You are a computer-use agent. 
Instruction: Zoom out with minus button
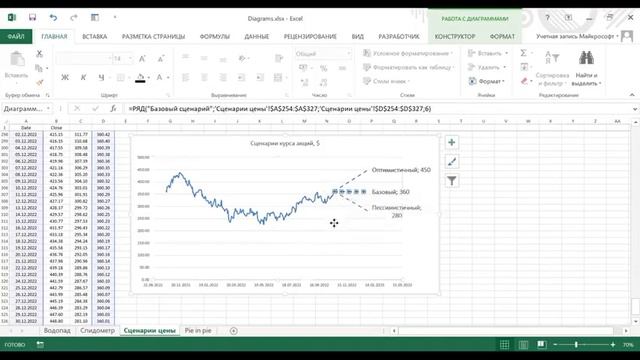click(x=555, y=345)
